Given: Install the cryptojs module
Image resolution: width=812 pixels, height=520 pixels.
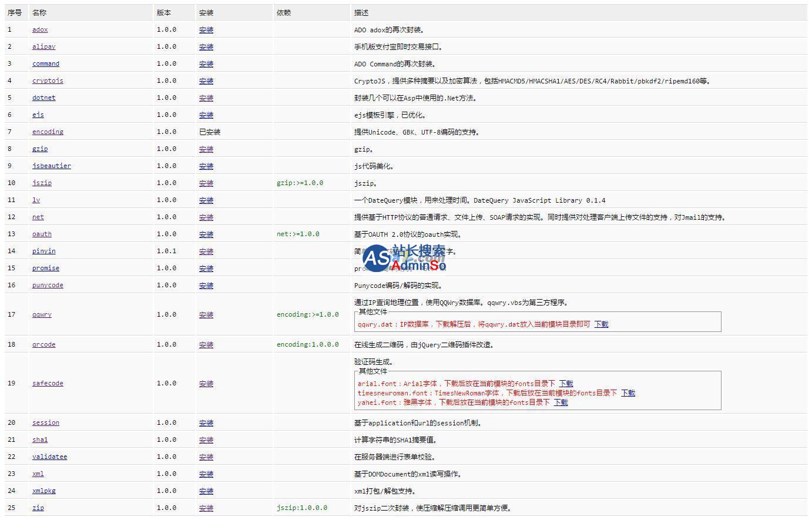Looking at the screenshot, I should 206,80.
